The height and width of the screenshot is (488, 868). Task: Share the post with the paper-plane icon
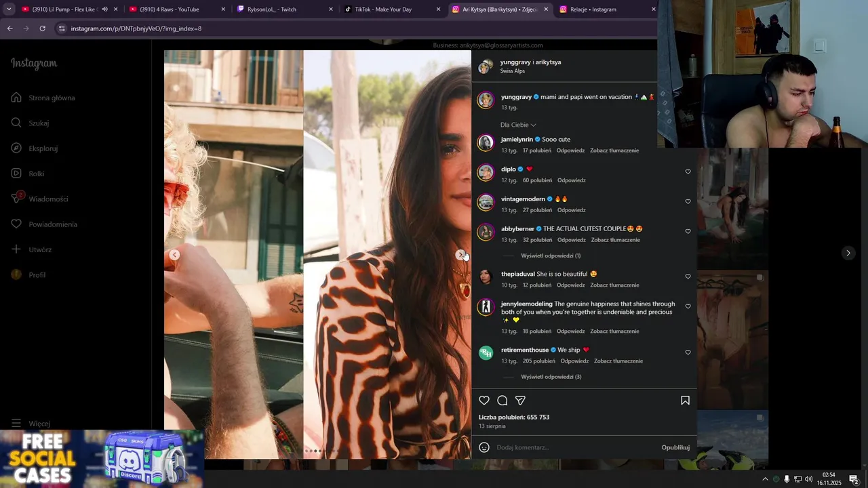520,401
